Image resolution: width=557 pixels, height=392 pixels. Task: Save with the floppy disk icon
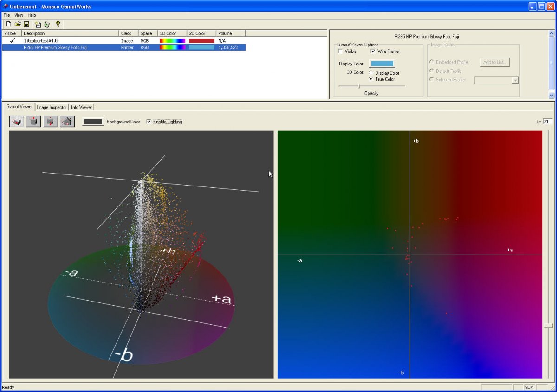(26, 24)
